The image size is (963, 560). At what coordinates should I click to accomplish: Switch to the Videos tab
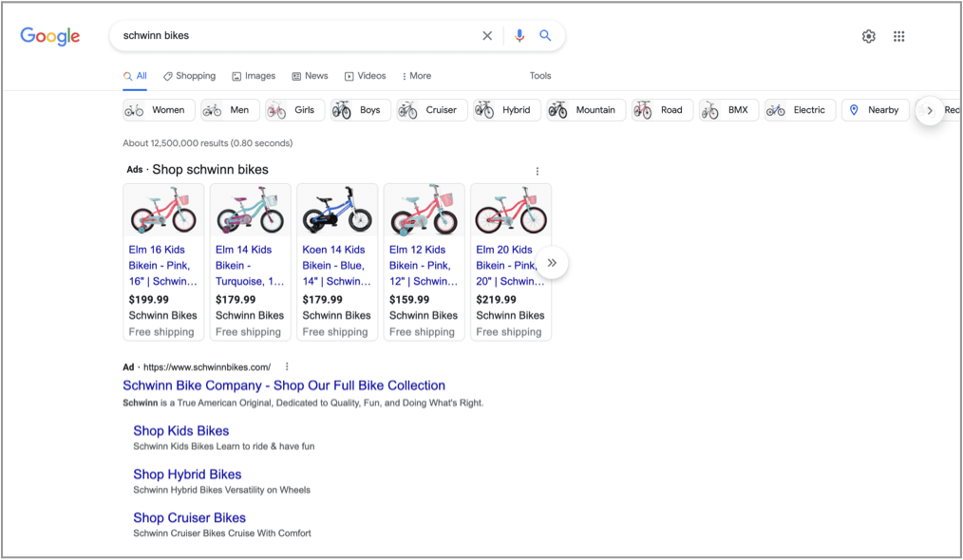[366, 76]
